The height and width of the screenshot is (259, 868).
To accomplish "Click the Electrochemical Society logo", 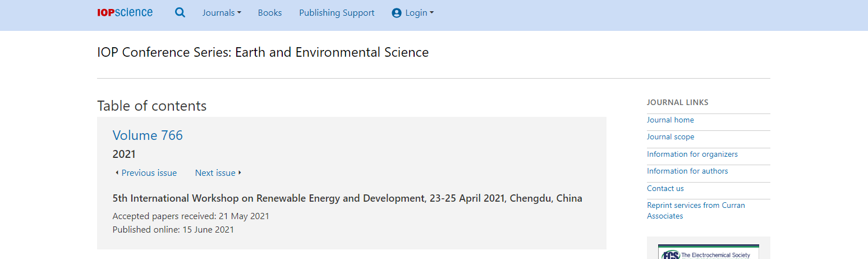I will [709, 252].
